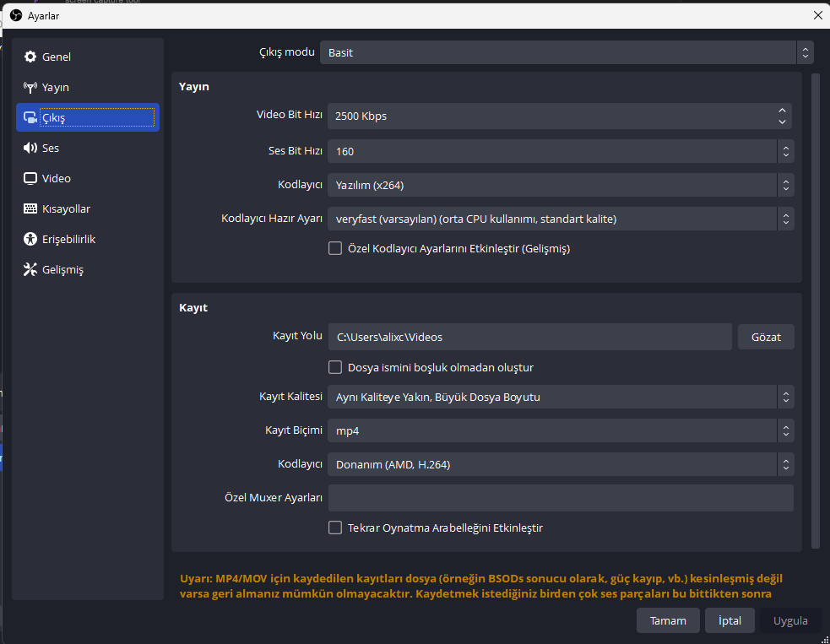Toggle Tekrar Oynatma Arabelleğini Etkinleştir checkbox
Viewport: 830px width, 644px height.
(x=335, y=528)
